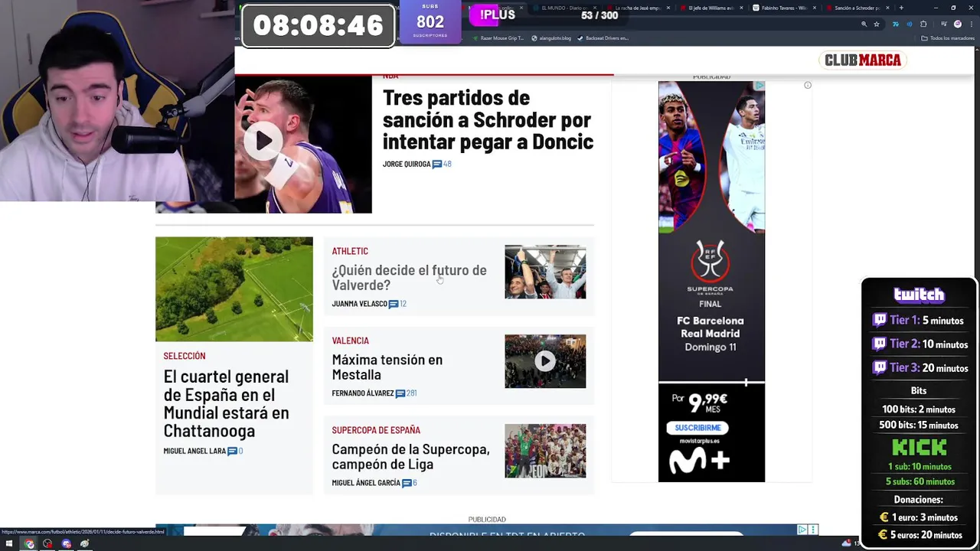Open the ATHLETIC section label
The height and width of the screenshot is (551, 980).
click(350, 251)
